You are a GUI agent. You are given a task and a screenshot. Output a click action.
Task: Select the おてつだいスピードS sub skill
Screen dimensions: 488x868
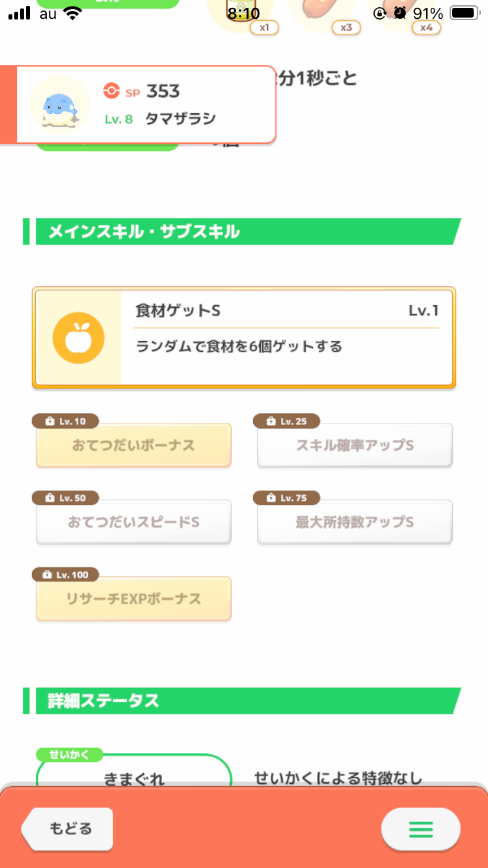point(133,522)
